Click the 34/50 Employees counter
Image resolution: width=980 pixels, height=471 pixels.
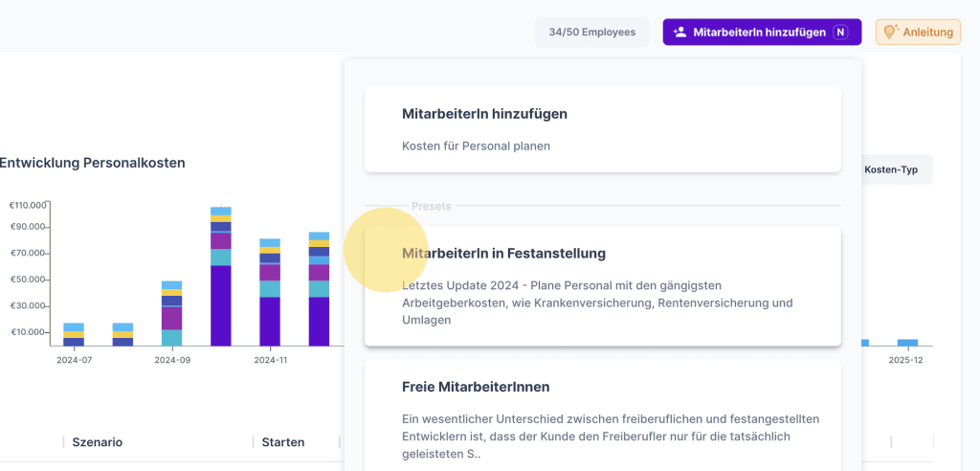pyautogui.click(x=591, y=32)
